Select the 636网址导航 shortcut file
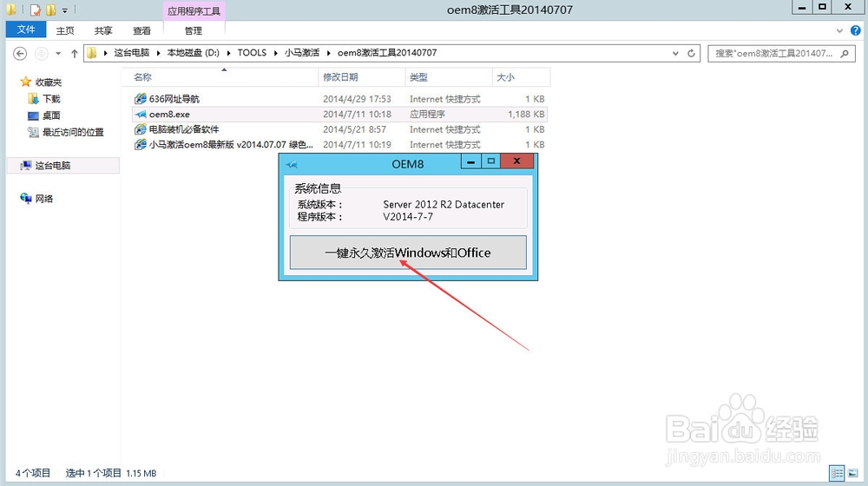 point(174,99)
